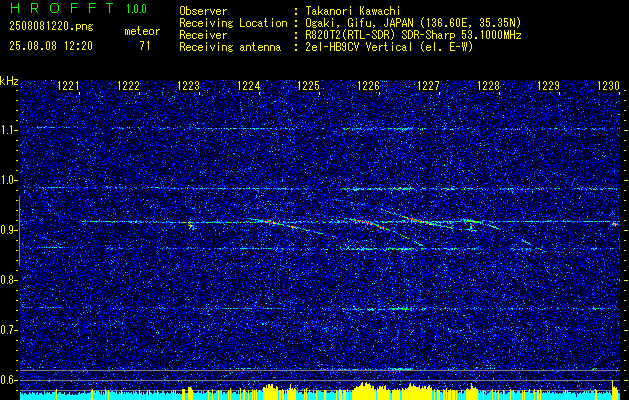Click the 1228 time marker
629x400 pixels.
(488, 86)
